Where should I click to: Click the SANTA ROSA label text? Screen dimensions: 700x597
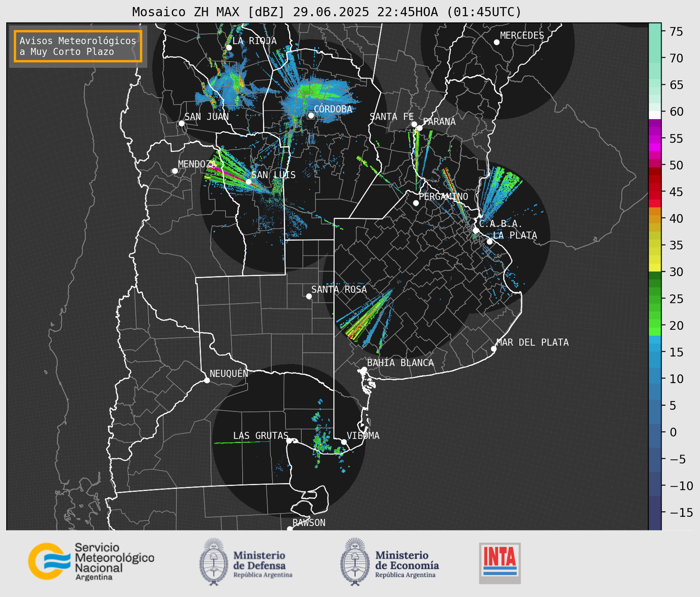(339, 289)
